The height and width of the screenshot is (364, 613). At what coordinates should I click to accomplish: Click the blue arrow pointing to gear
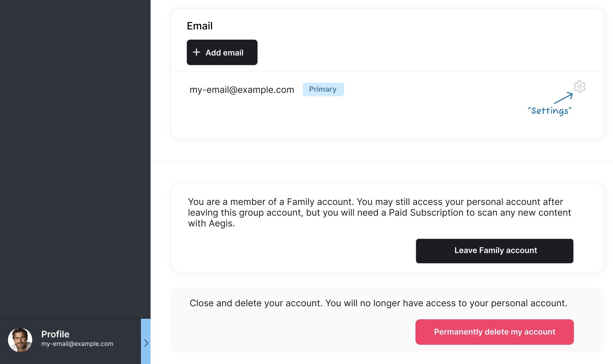point(563,98)
